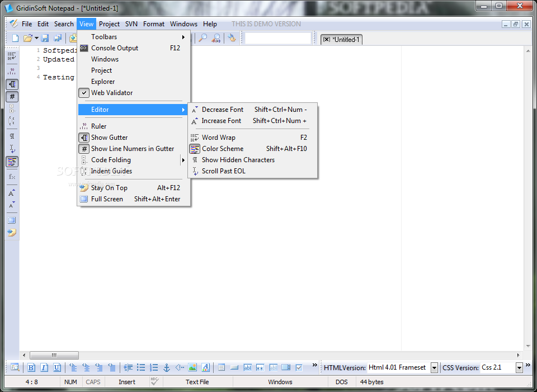Click Stay On Top menu entry

pyautogui.click(x=134, y=188)
